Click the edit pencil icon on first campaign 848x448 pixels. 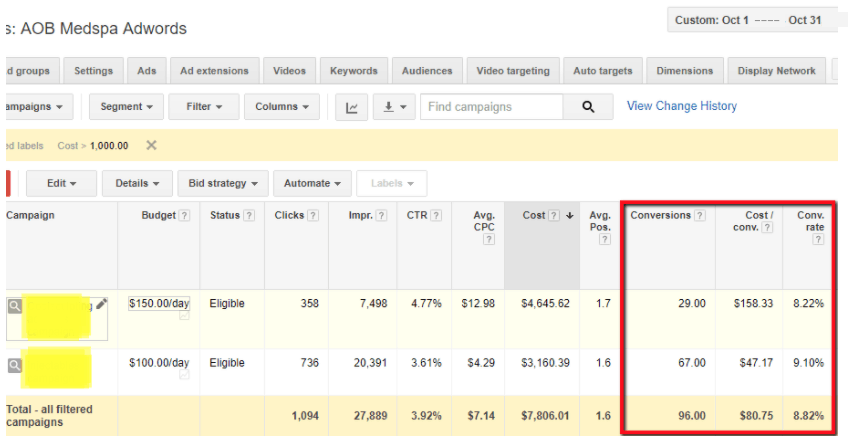pyautogui.click(x=101, y=304)
